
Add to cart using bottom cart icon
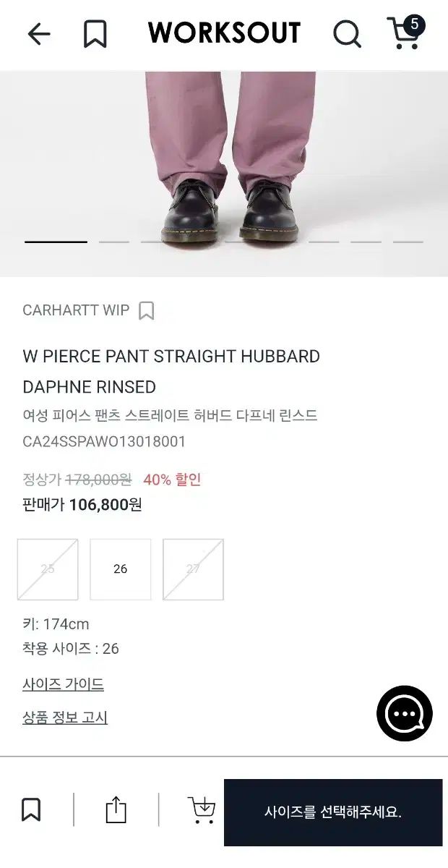[201, 809]
